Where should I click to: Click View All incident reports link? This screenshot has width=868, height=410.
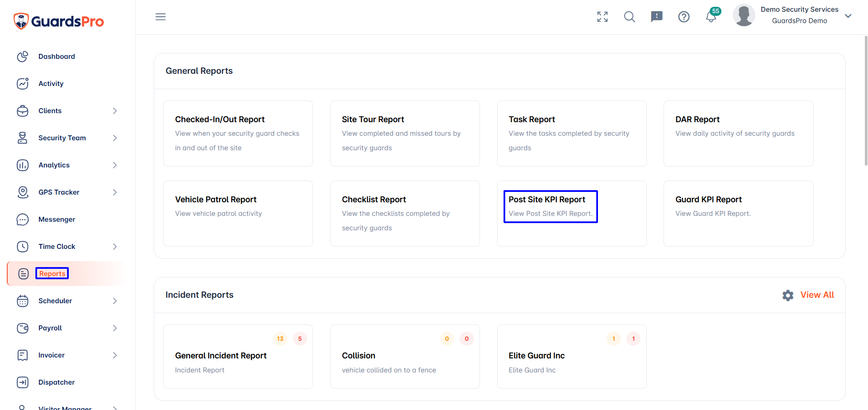[x=817, y=295]
